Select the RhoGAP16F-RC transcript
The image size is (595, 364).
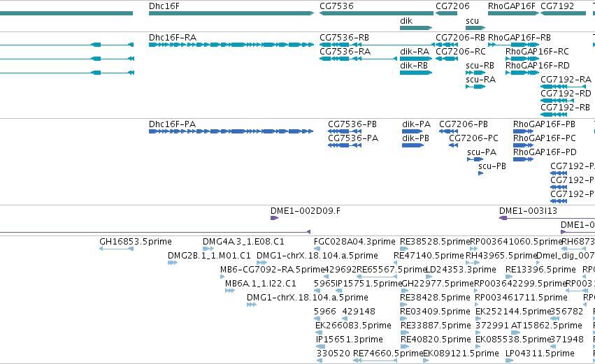[x=522, y=59]
